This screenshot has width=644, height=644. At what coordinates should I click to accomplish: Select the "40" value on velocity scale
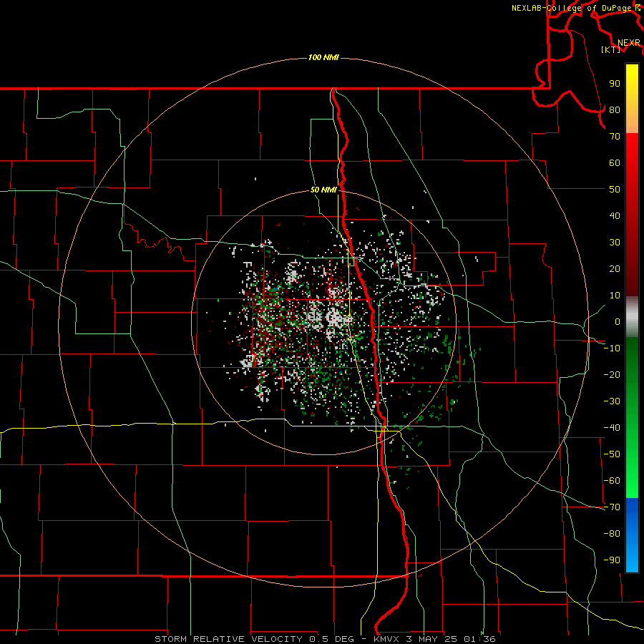pos(615,216)
